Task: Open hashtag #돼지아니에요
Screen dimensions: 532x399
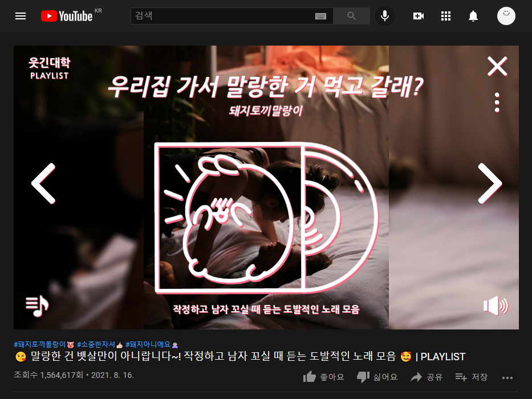Action: pyautogui.click(x=152, y=344)
